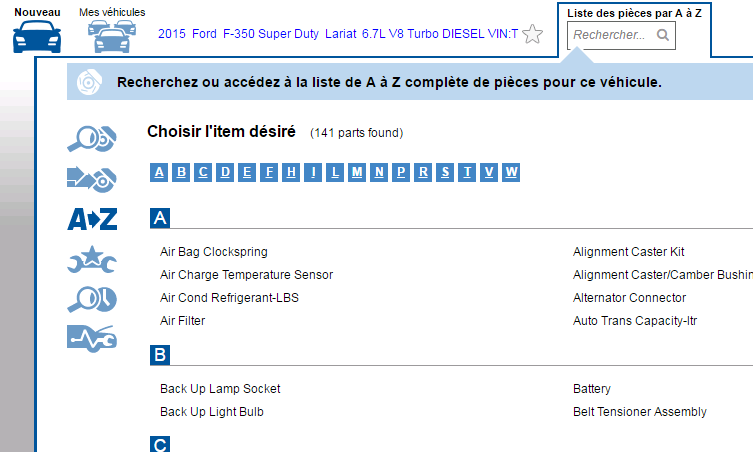Open Mes véhicules multi-car icon

coord(112,38)
